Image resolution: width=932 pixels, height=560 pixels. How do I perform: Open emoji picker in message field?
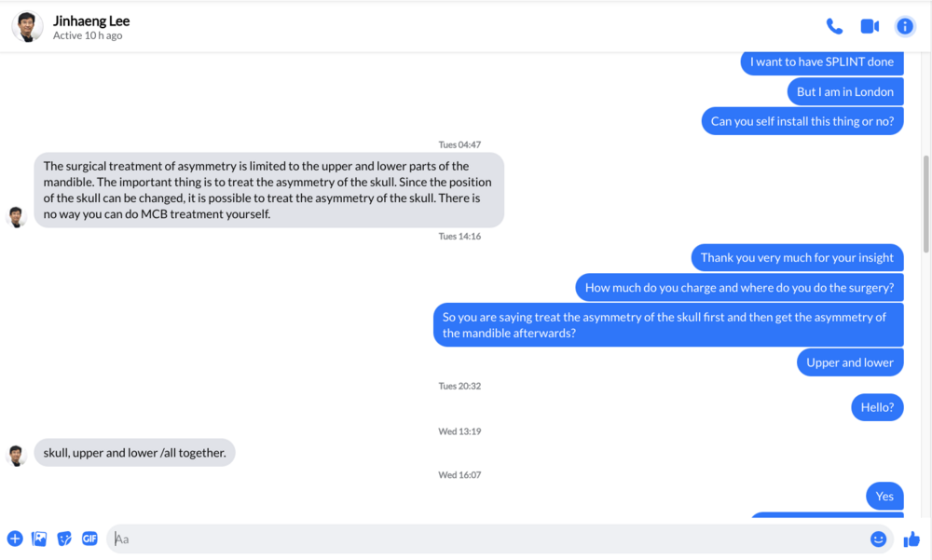tap(878, 539)
